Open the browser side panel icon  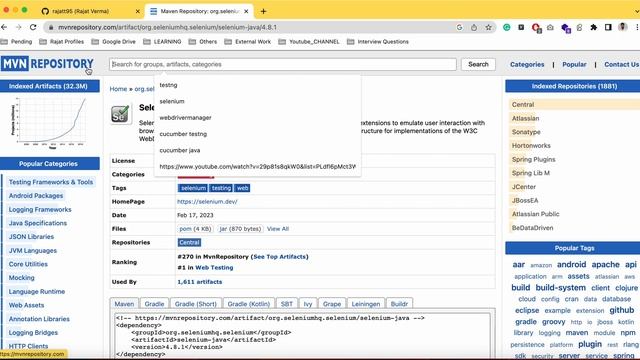pos(608,27)
